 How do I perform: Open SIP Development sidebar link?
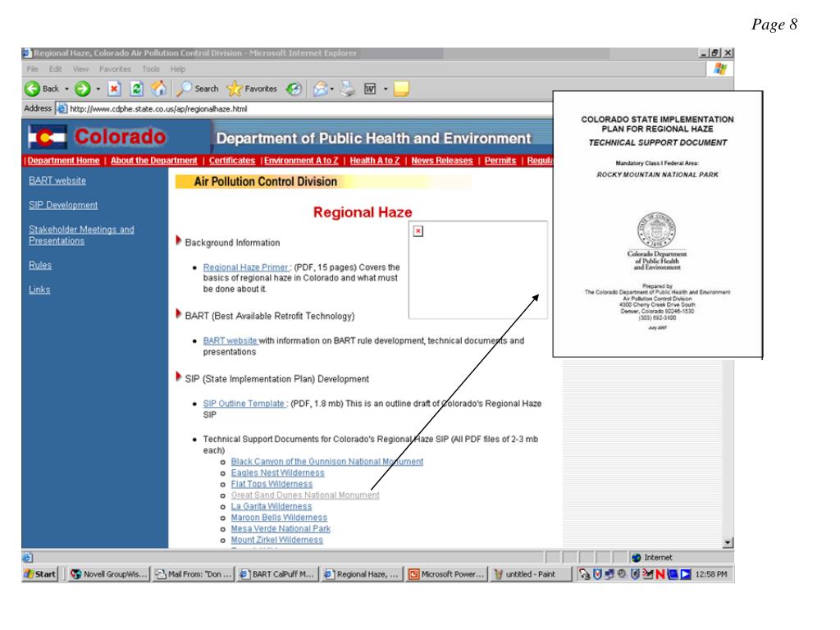[x=63, y=205]
